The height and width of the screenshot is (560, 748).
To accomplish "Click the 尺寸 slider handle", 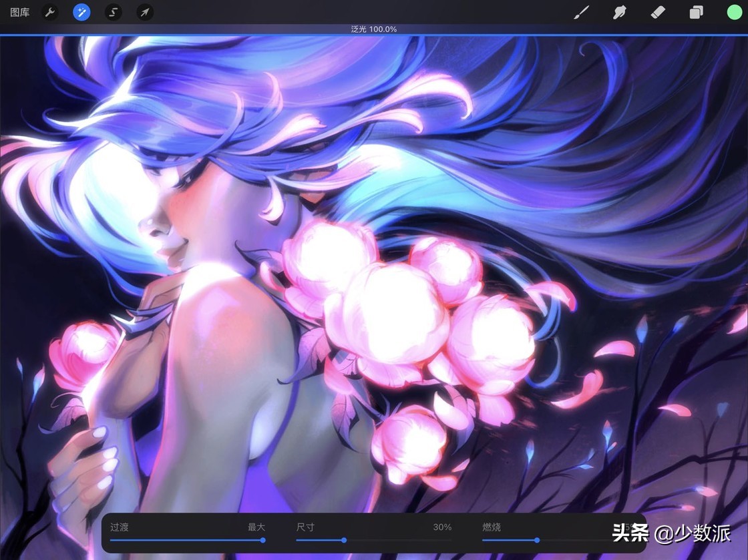I will pyautogui.click(x=344, y=540).
